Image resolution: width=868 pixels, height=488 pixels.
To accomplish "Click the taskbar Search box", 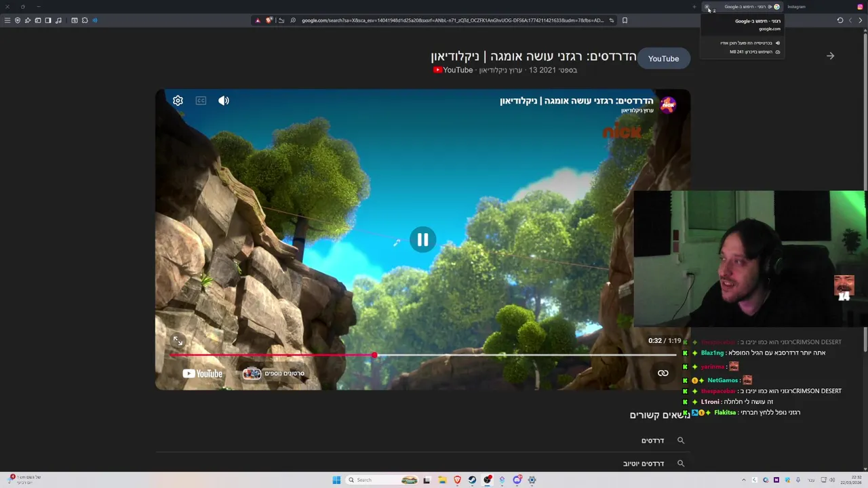I will (x=382, y=480).
